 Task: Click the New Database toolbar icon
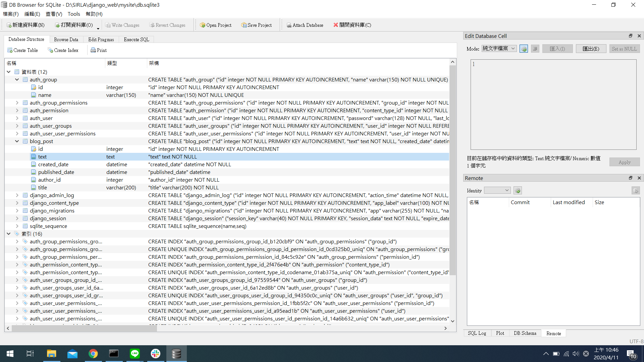coord(9,25)
